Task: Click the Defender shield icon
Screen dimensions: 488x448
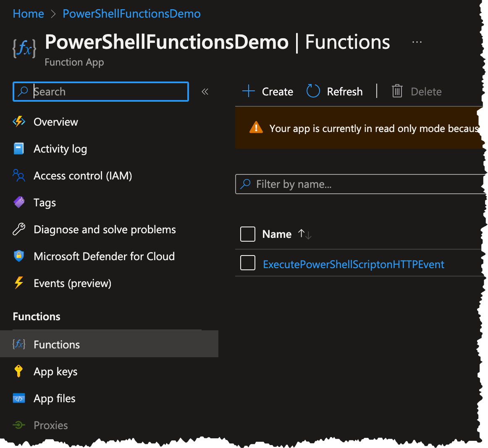Action: [19, 256]
